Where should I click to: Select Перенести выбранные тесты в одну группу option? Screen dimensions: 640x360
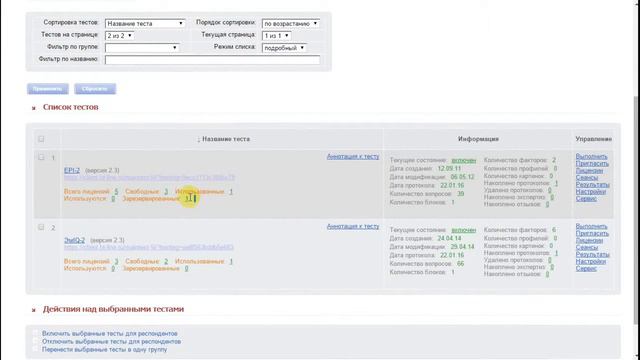point(104,349)
